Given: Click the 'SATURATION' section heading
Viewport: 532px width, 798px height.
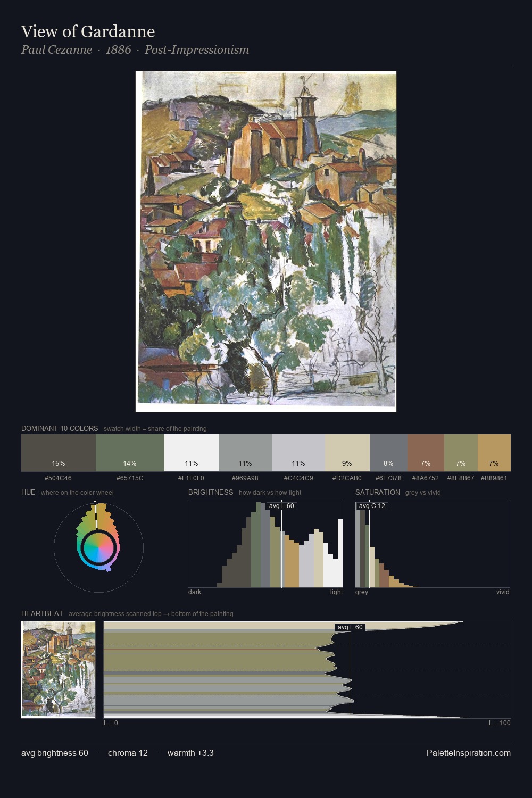Looking at the screenshot, I should click(x=378, y=492).
